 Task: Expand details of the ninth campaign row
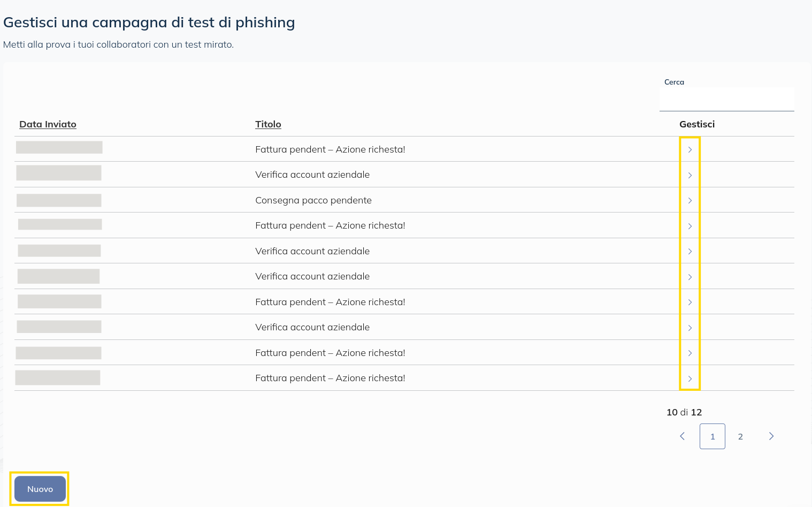tap(690, 353)
